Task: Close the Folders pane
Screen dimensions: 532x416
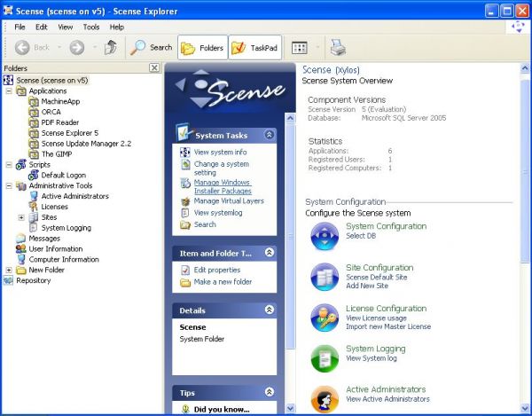Action: click(x=154, y=67)
